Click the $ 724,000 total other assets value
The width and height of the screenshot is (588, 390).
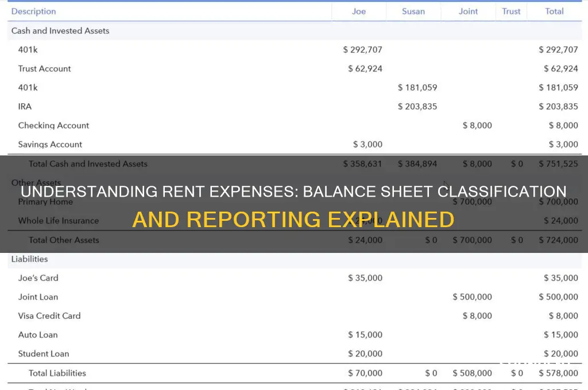[558, 240]
